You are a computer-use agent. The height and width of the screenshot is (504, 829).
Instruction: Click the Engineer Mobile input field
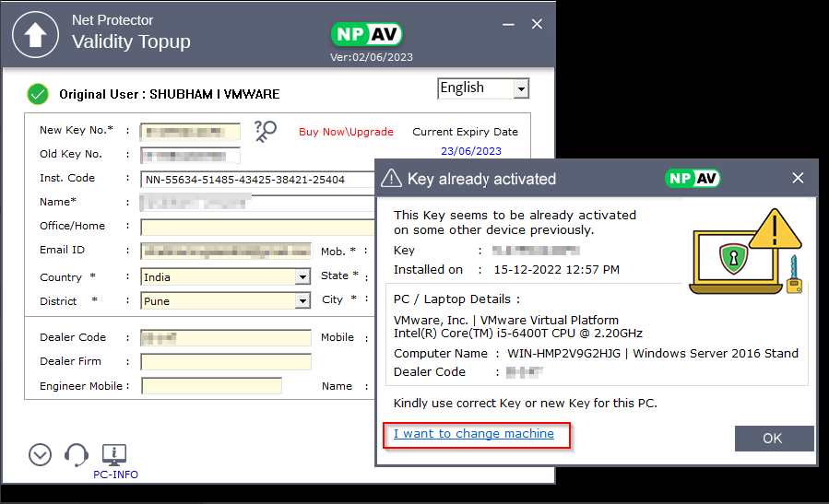[x=211, y=386]
